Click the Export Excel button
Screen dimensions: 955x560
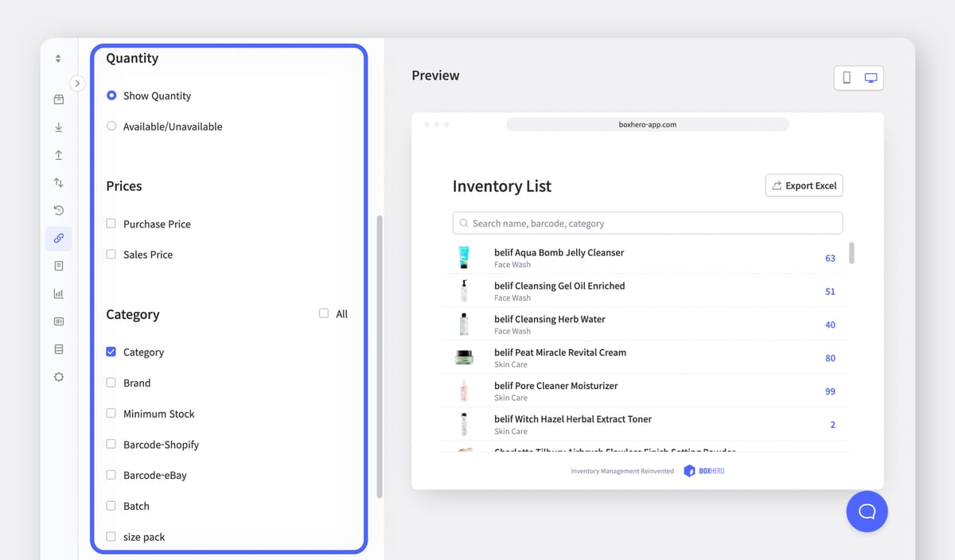coord(804,185)
